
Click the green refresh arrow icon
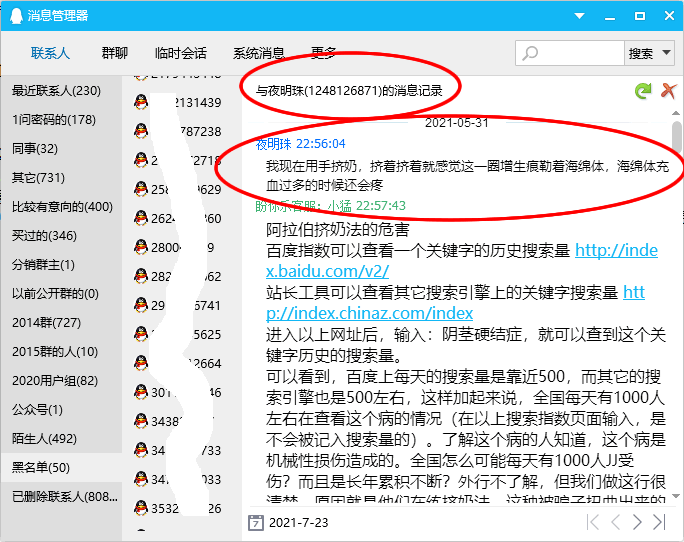tap(643, 90)
